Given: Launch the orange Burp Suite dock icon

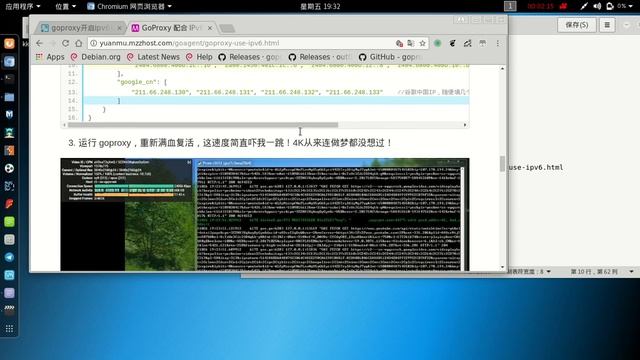Looking at the screenshot, I should click(9, 151).
